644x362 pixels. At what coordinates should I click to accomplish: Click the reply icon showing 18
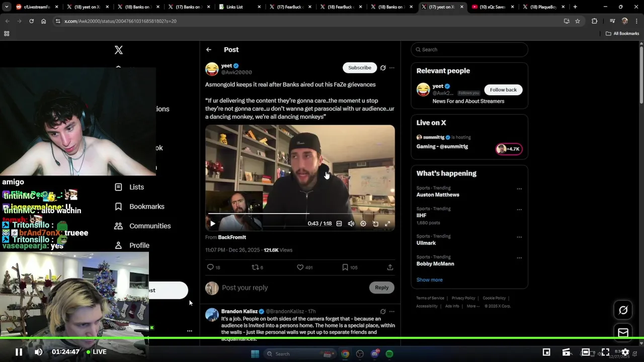coord(210,267)
